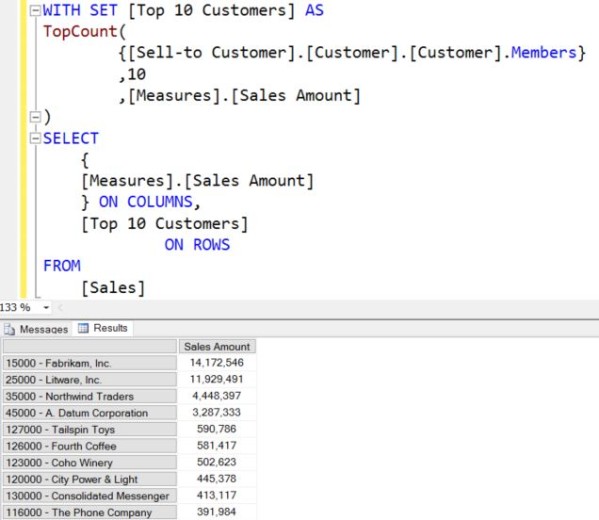The width and height of the screenshot is (599, 520).
Task: Select row 120000 - City Power & Light
Action: click(x=90, y=479)
